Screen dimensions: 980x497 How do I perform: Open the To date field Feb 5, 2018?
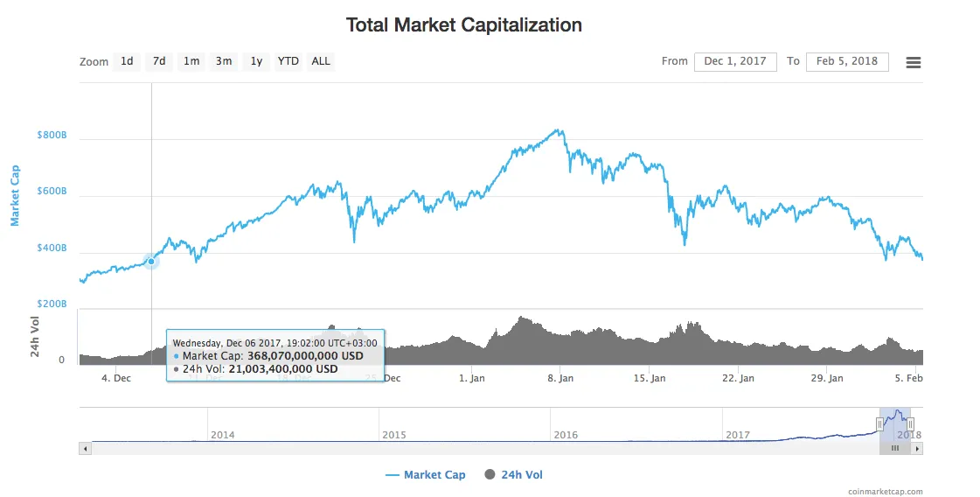click(847, 61)
